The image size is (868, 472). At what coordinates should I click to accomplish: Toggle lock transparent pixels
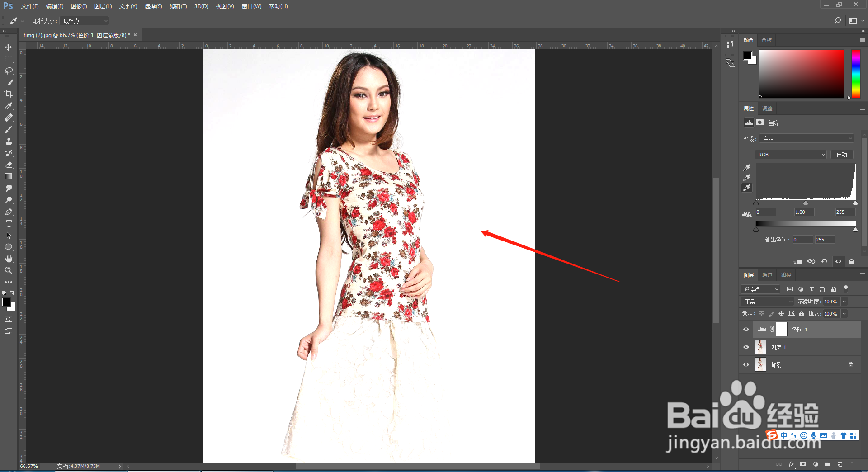click(x=762, y=314)
